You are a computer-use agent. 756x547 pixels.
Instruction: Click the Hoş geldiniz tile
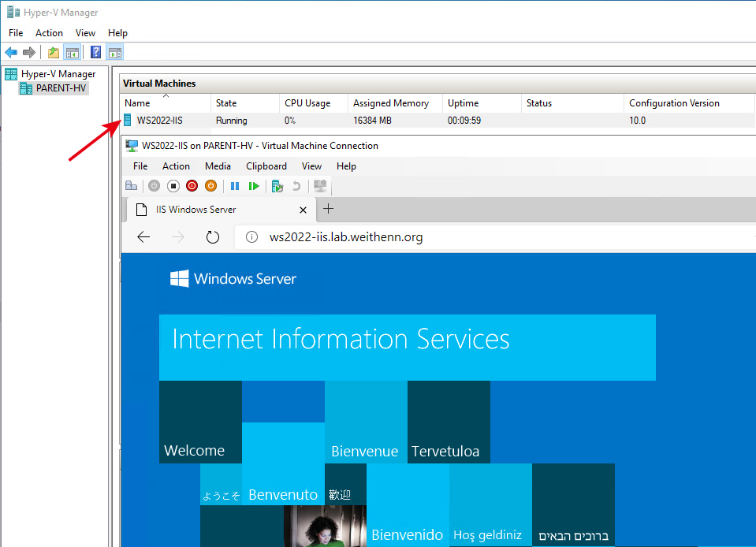pos(491,505)
